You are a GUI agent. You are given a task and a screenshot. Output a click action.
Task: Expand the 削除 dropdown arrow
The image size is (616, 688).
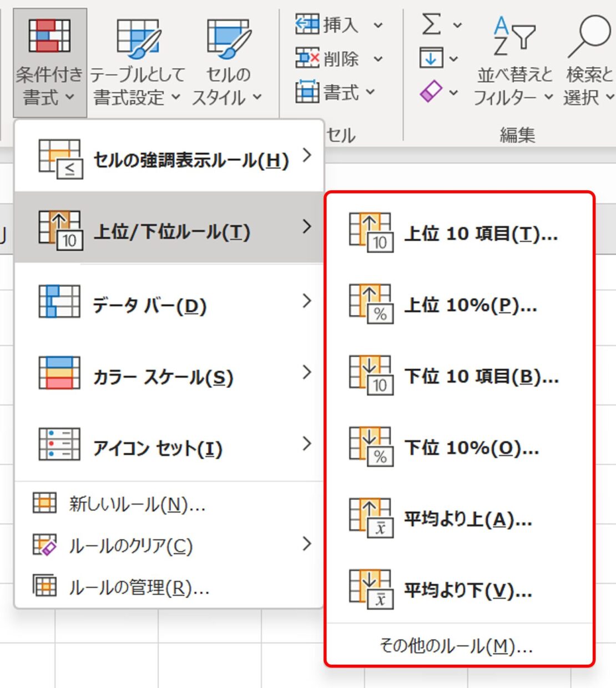click(x=378, y=59)
